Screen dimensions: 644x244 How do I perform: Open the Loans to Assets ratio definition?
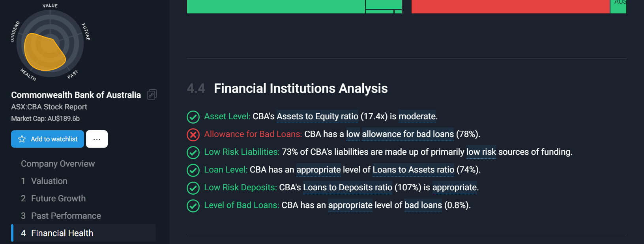click(413, 170)
